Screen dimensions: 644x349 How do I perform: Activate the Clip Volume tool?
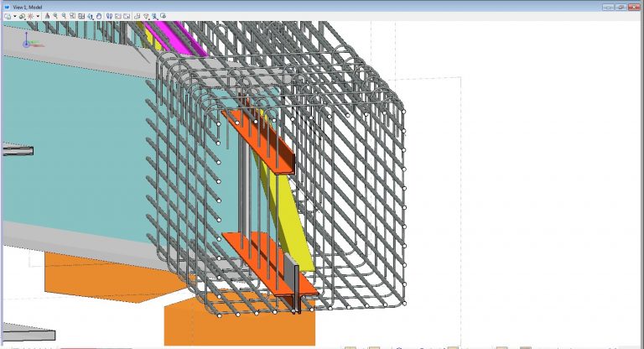(x=137, y=16)
